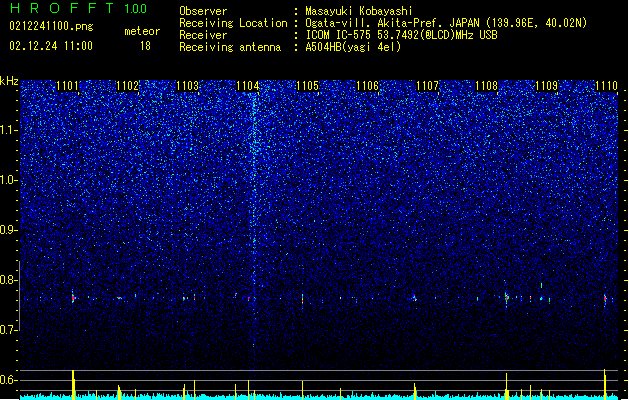The height and width of the screenshot is (400, 629).
Task: Click time marker 1108
Action: tap(487, 86)
